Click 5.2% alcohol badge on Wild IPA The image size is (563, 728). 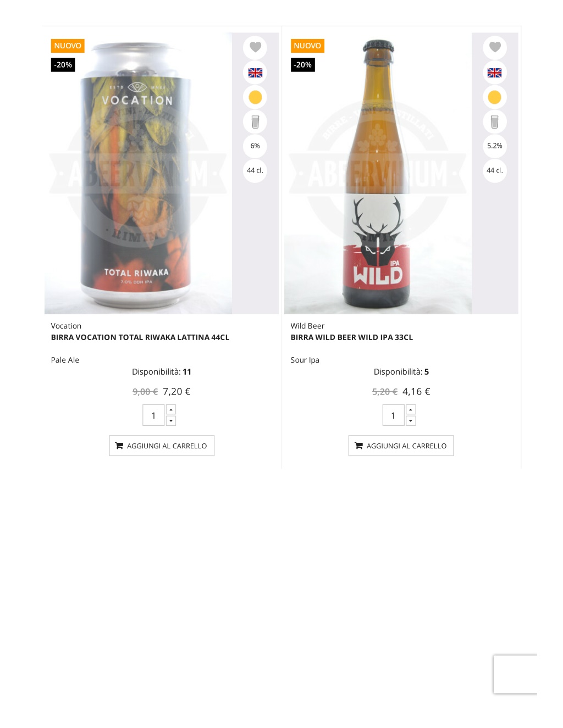[495, 146]
